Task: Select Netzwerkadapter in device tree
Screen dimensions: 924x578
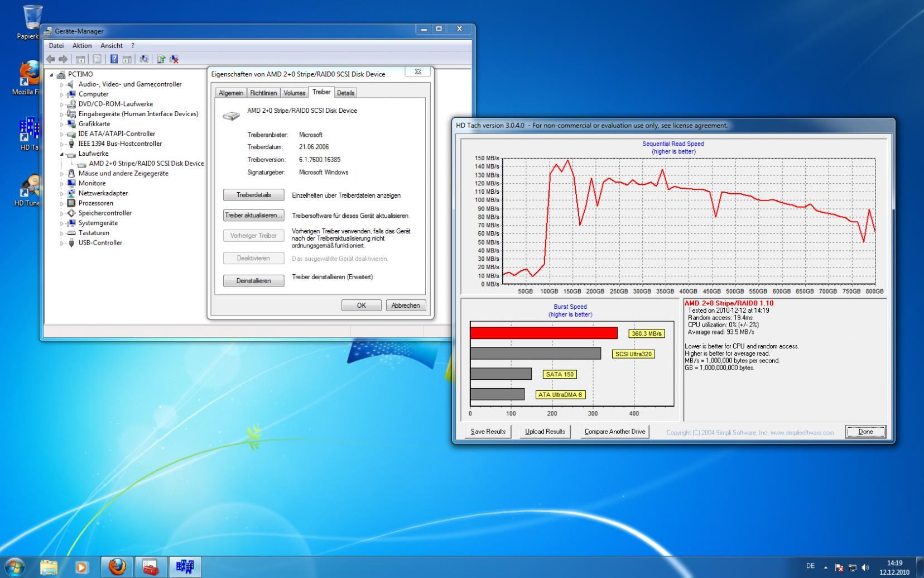Action: [x=103, y=193]
